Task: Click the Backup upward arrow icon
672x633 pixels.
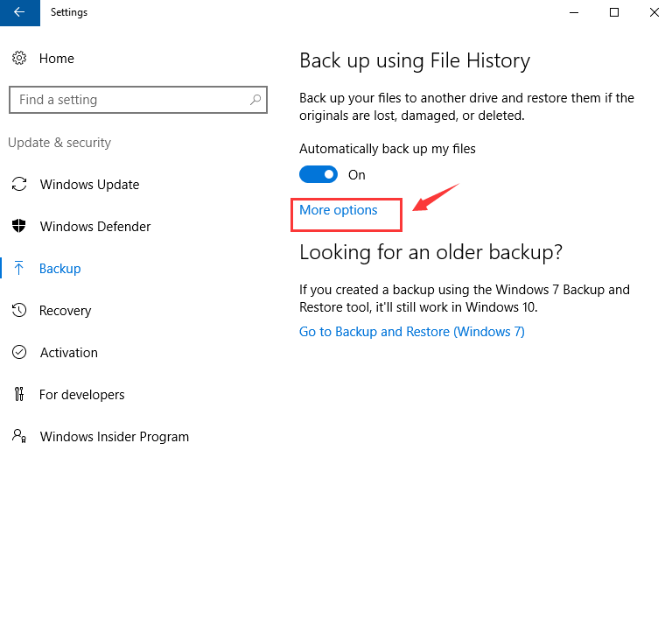Action: (x=19, y=268)
